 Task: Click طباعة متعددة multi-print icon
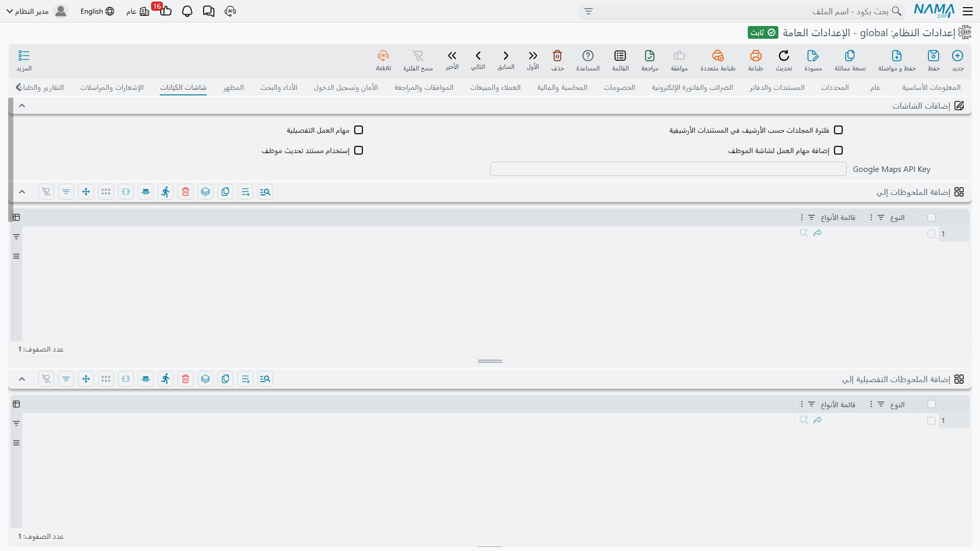click(718, 56)
